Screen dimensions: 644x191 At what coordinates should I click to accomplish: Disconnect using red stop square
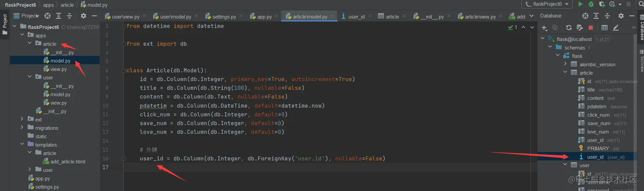591,28
